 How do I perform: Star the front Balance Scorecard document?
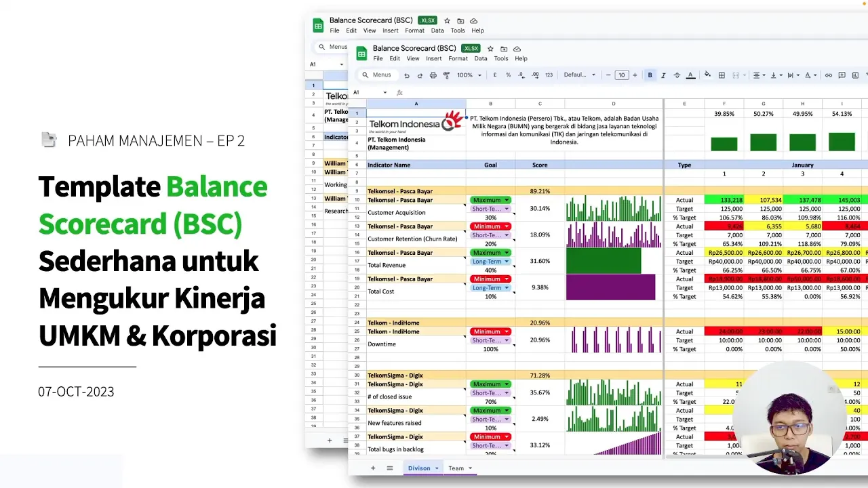coord(490,49)
